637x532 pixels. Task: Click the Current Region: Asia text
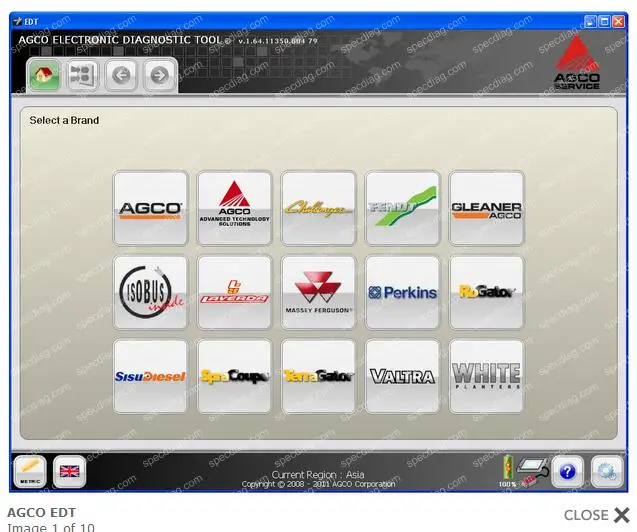pos(318,474)
